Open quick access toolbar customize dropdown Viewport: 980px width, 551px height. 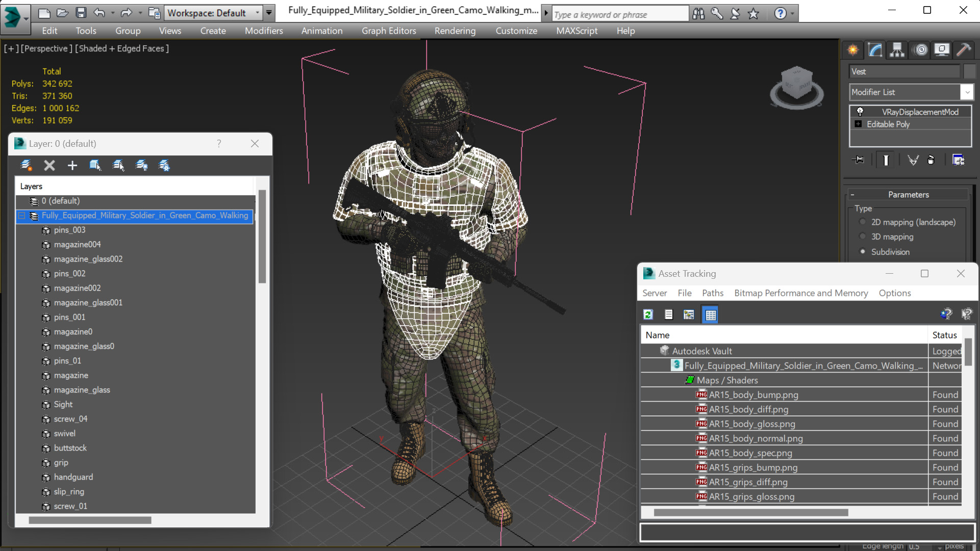click(x=269, y=13)
